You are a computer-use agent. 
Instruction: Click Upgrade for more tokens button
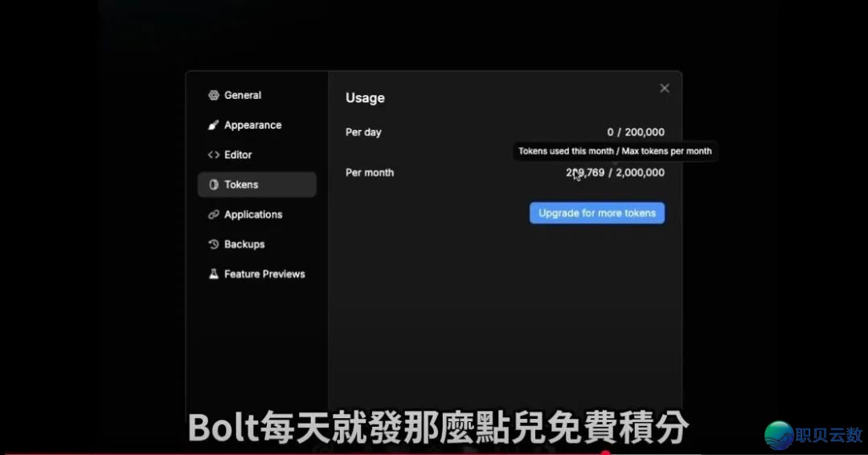click(x=596, y=213)
